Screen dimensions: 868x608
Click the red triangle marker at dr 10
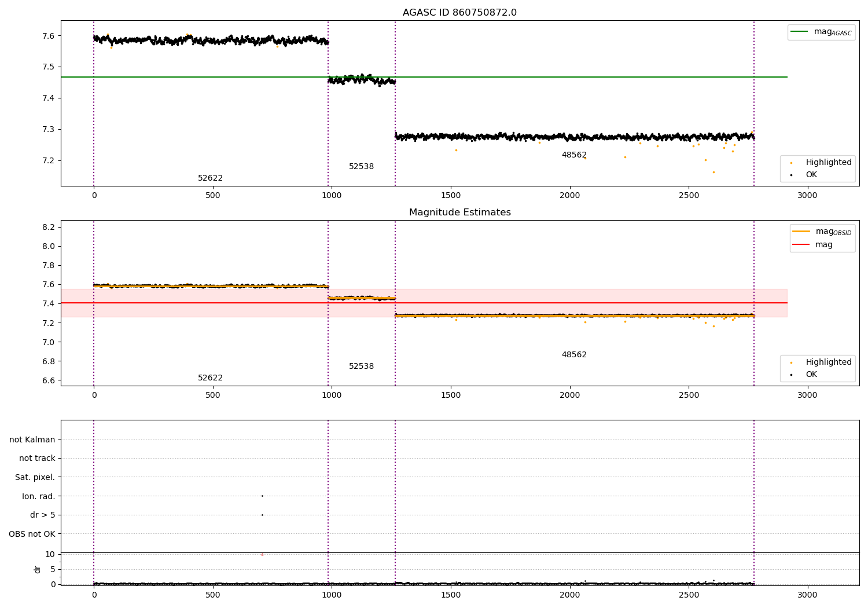(262, 554)
